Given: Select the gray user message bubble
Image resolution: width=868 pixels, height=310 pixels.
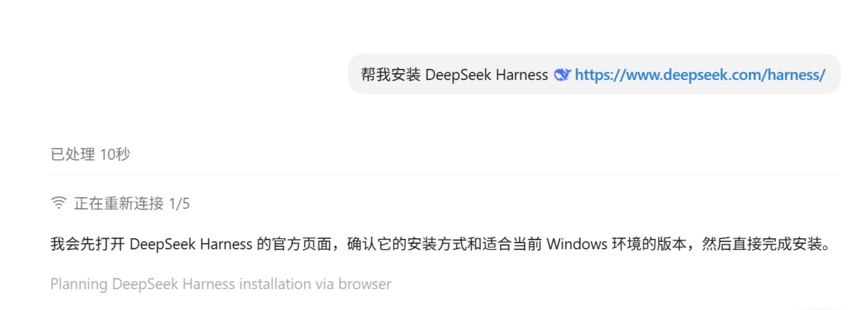Looking at the screenshot, I should (x=594, y=74).
